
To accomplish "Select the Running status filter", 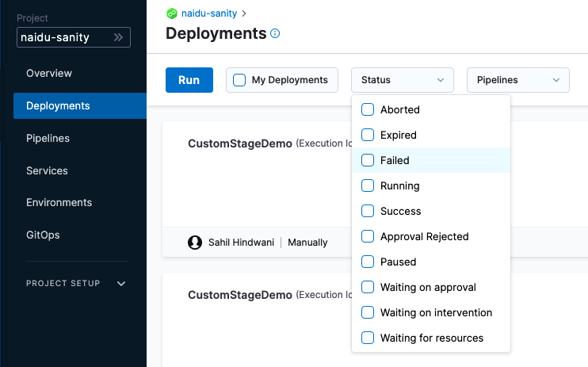I will coord(368,185).
